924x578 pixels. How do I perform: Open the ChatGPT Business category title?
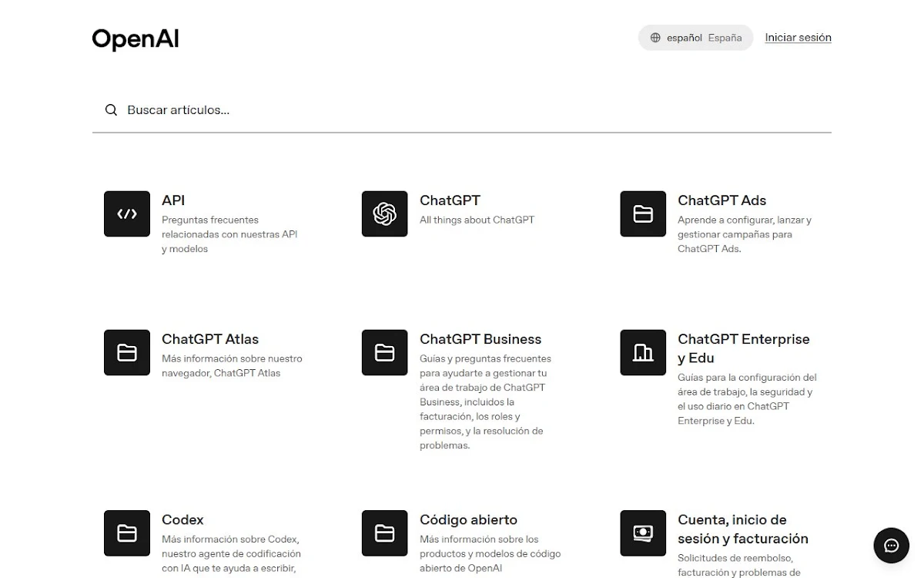pos(480,339)
